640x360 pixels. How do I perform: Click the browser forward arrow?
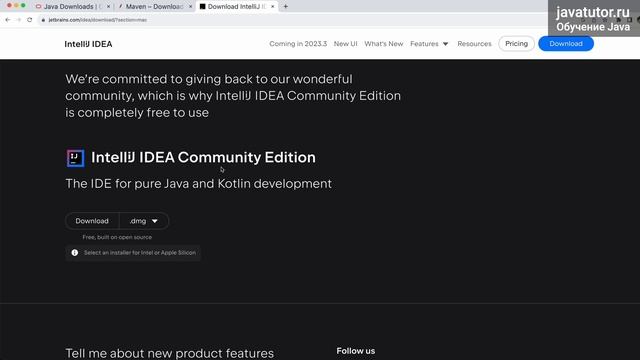(x=18, y=20)
